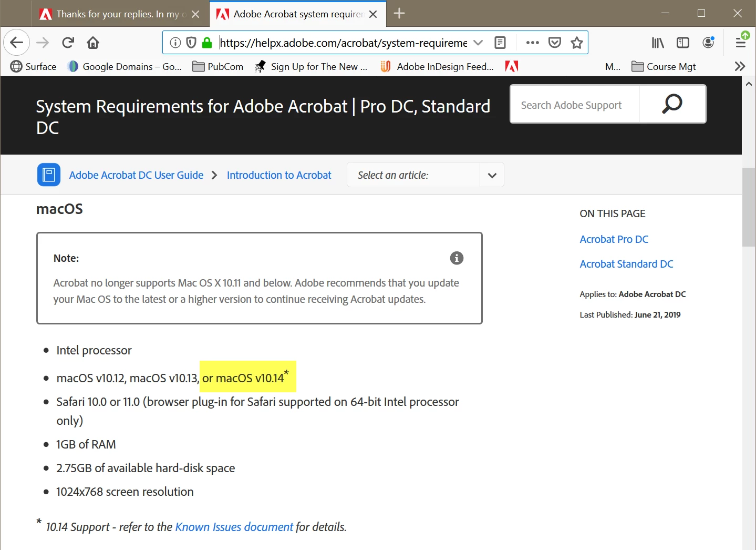Image resolution: width=756 pixels, height=550 pixels.
Task: Open Firefox account avatar icon
Action: [x=708, y=43]
